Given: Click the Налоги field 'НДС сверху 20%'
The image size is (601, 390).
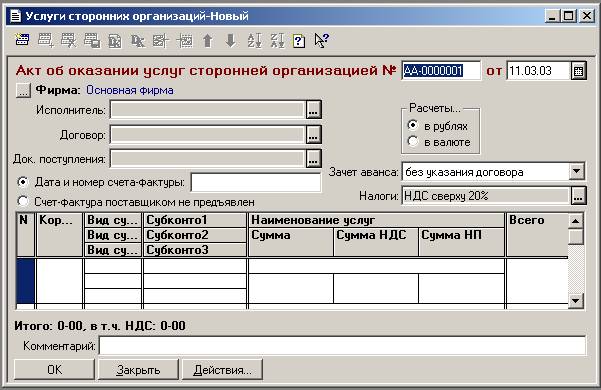Looking at the screenshot, I should 486,196.
